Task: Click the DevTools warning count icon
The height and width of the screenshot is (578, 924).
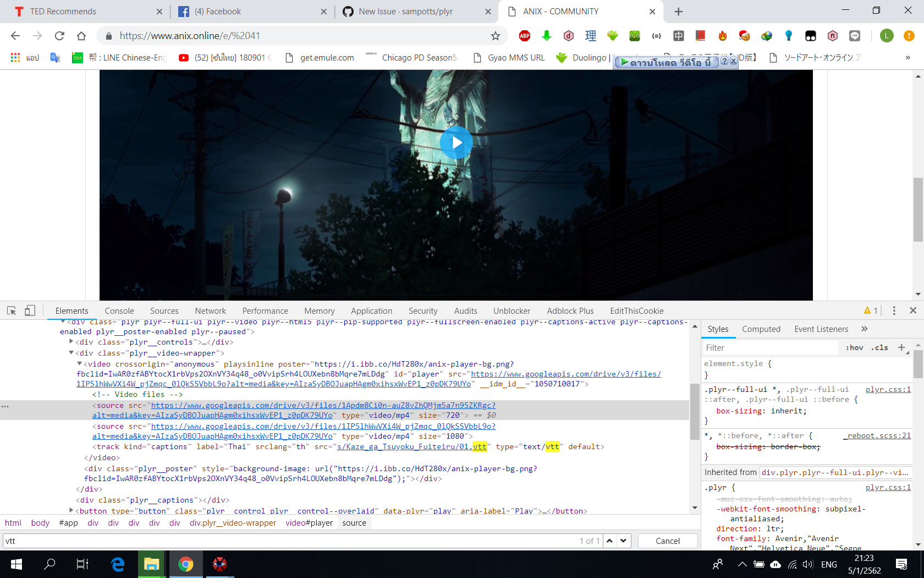Action: tap(871, 310)
